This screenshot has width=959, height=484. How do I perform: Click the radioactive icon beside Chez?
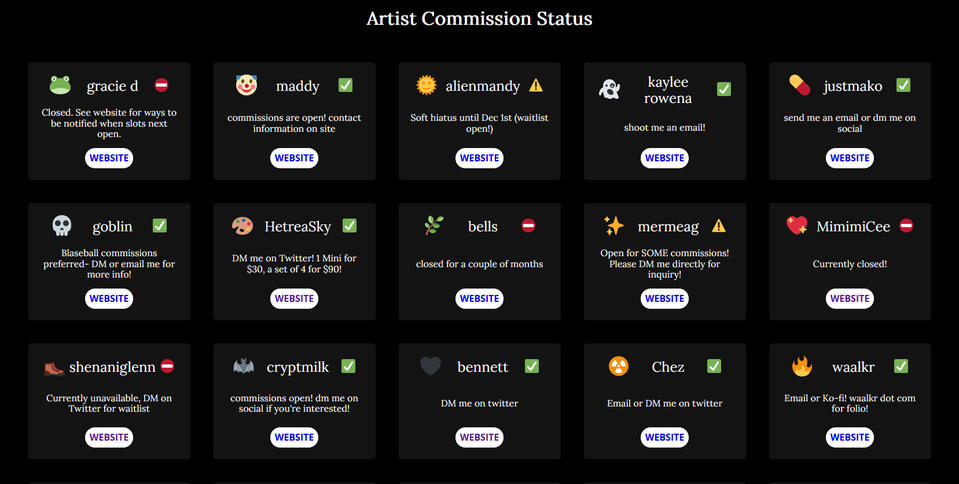[619, 367]
